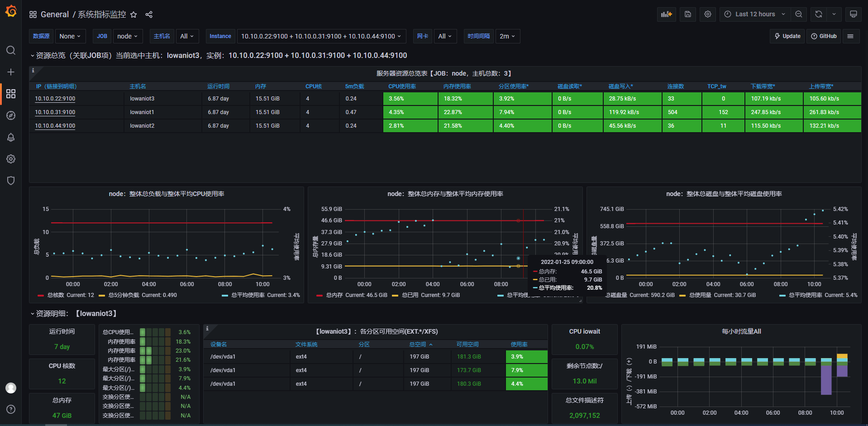Open CPU iowait panel title menu
Viewport: 868px width, 426px height.
[585, 331]
